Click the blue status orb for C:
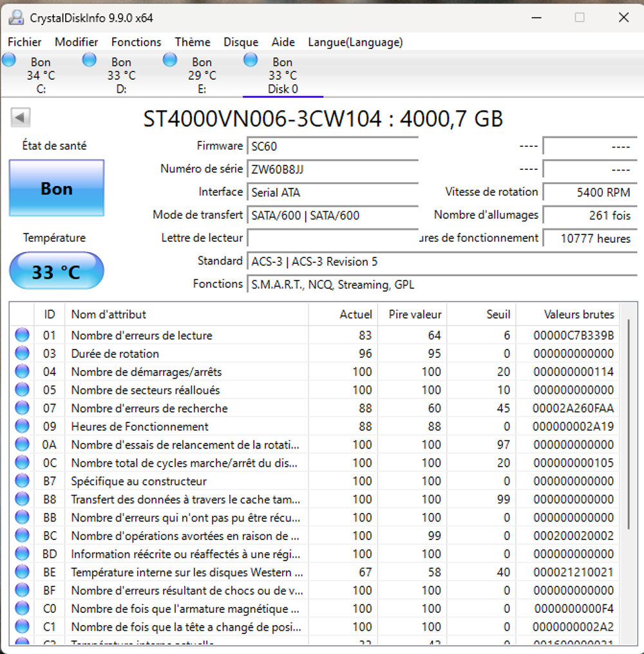Viewport: 644px width, 654px height. (x=9, y=60)
